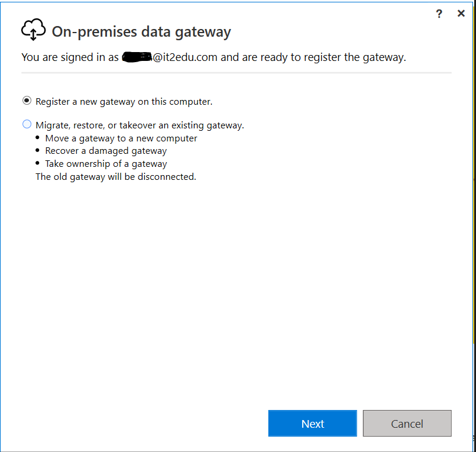Click the help icon near the window corner
This screenshot has height=452, width=476.
coord(439,13)
